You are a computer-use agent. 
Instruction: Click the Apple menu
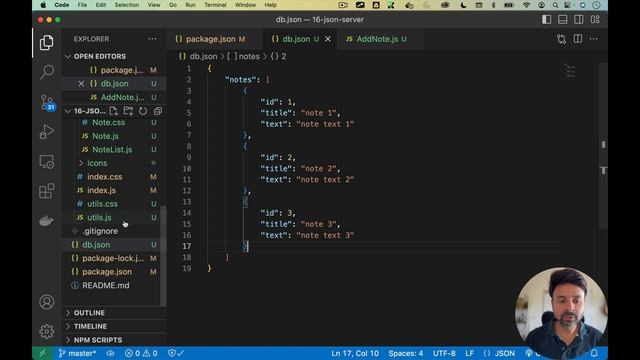point(43,5)
